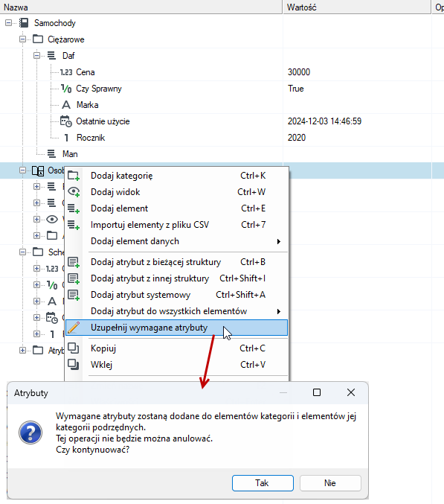
Task: Click the Rocznik value 2020
Action: pos(297,138)
